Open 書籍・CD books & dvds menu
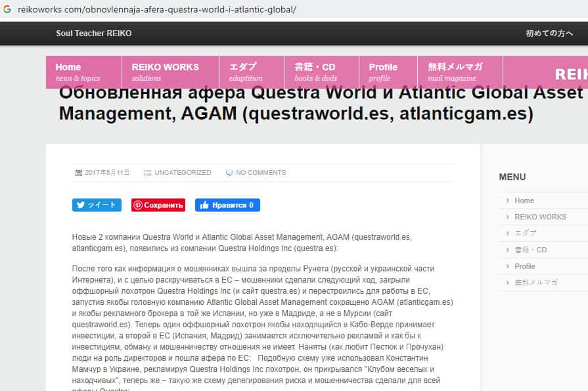 click(322, 72)
